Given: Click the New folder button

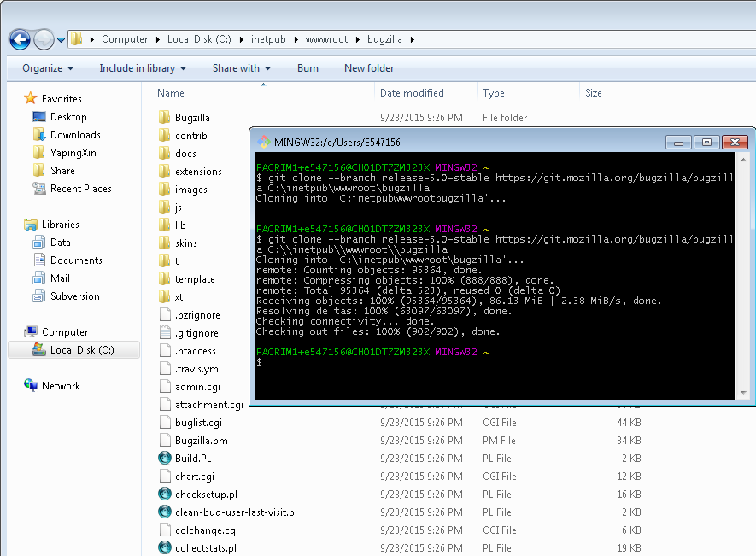Looking at the screenshot, I should click(369, 68).
